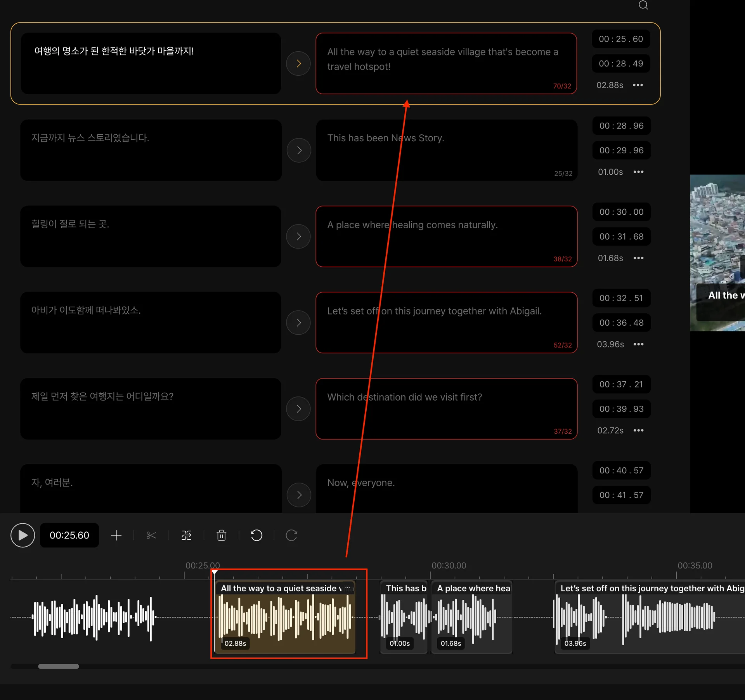Select the "A place where heal" timeline clip
The image size is (745, 700).
[x=471, y=617]
